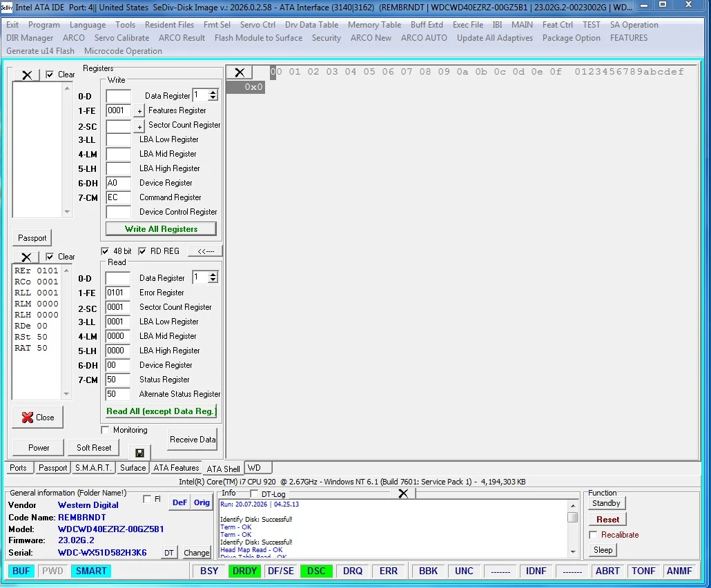Click the Write Device Register A0 field
711x588 pixels.
coord(118,183)
